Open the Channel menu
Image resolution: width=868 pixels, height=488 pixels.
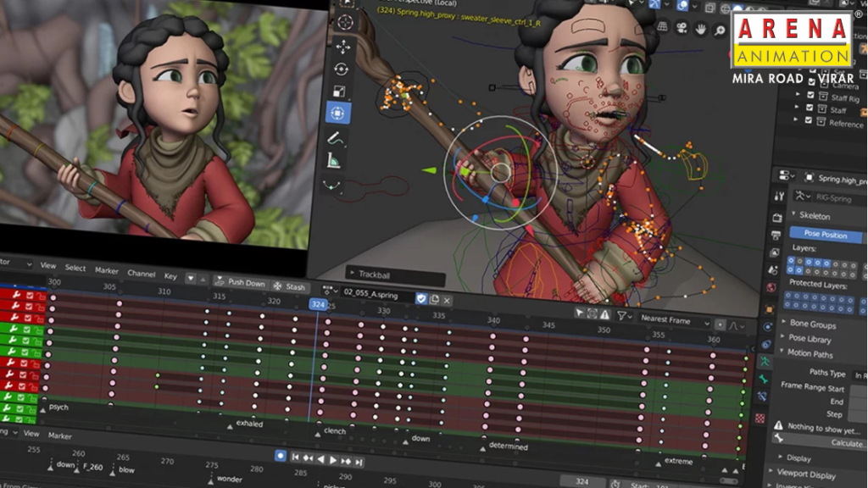(142, 274)
